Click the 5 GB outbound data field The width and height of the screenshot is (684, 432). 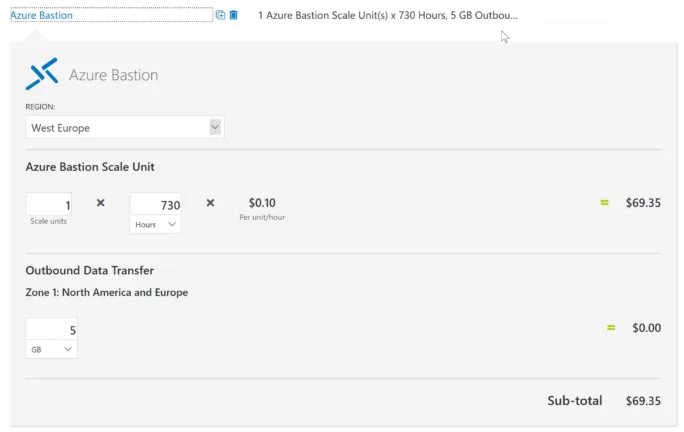51,329
